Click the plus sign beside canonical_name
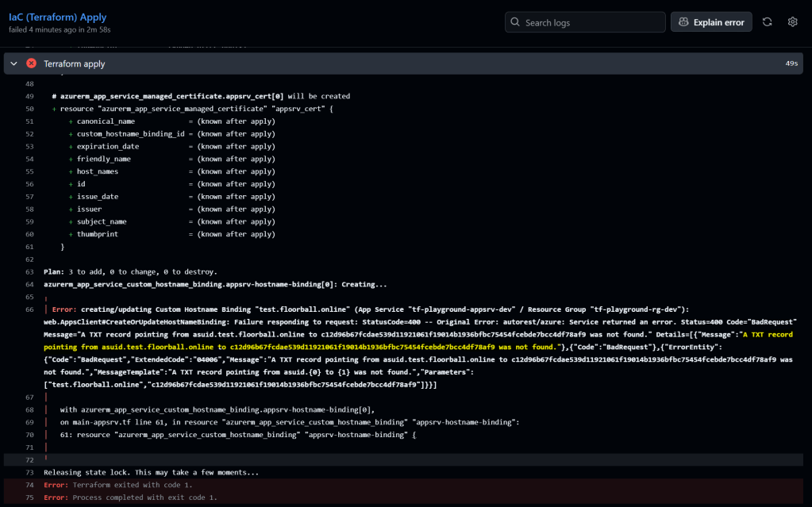This screenshot has width=812, height=507. (x=70, y=121)
